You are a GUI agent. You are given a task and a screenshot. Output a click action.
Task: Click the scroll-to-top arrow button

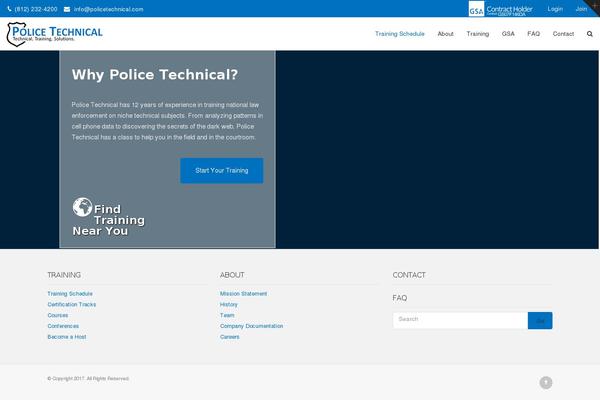click(x=546, y=382)
